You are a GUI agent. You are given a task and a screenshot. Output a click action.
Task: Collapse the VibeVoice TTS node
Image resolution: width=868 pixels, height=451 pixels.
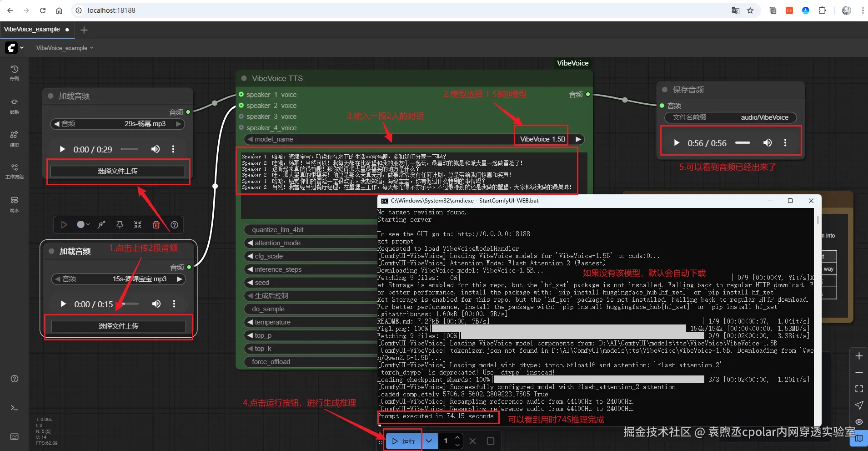click(x=244, y=78)
